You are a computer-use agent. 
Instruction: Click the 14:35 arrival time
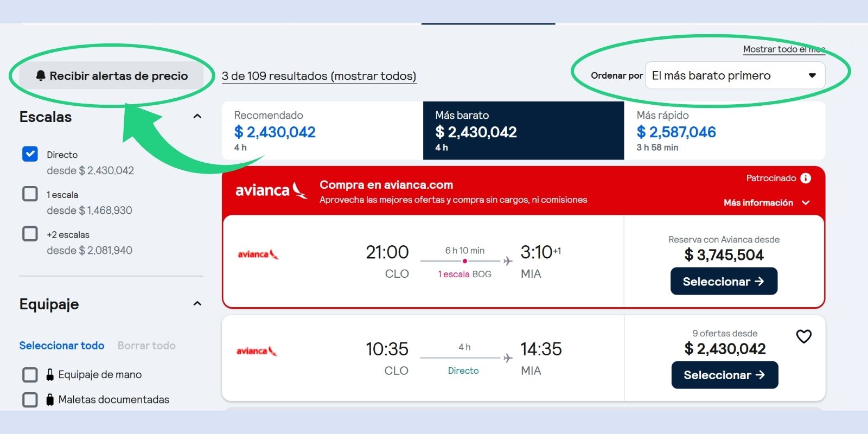(x=541, y=349)
